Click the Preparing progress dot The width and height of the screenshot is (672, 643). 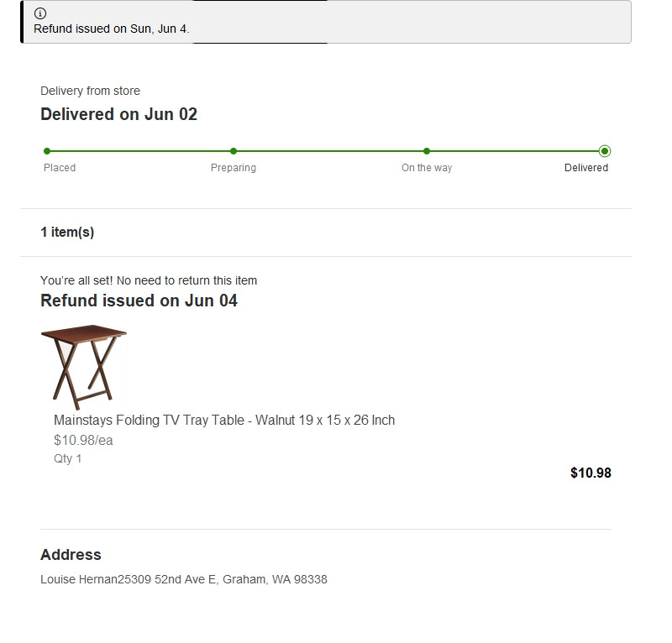234,151
